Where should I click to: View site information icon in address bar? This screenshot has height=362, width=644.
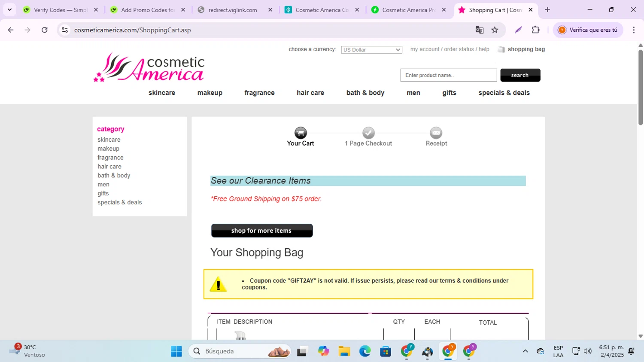click(x=65, y=30)
